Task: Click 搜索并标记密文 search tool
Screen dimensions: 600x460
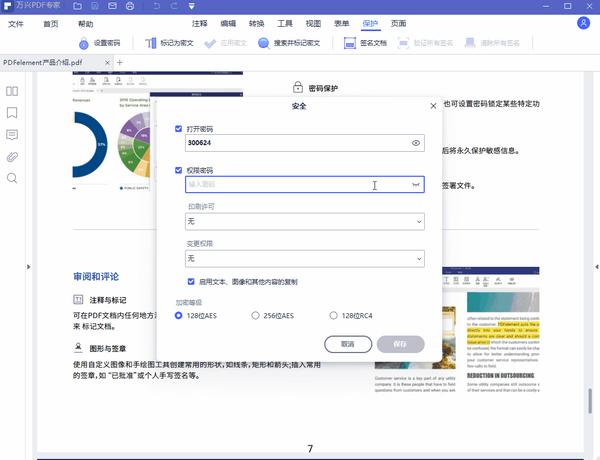Action: click(x=289, y=43)
